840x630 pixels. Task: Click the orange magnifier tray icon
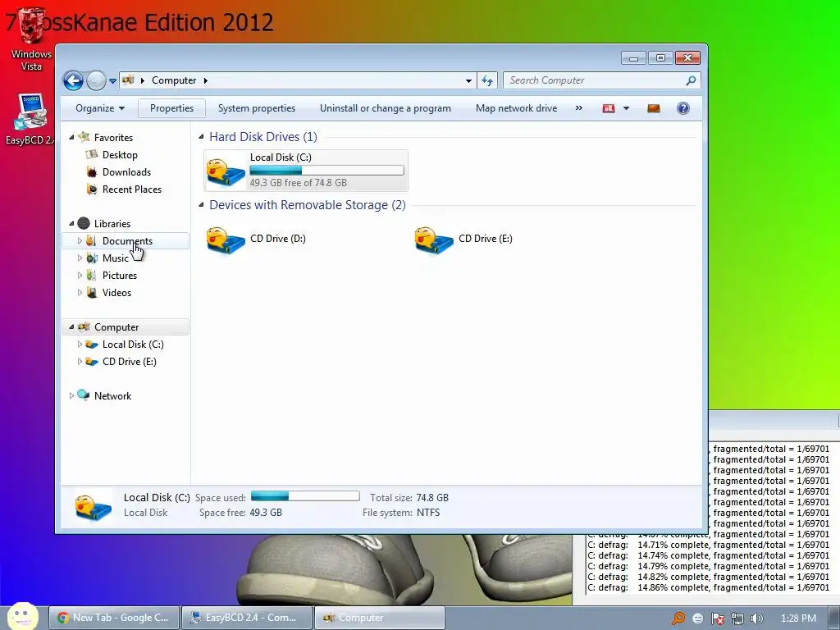(x=678, y=619)
